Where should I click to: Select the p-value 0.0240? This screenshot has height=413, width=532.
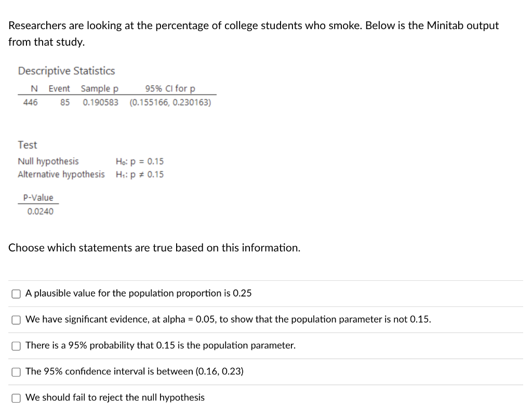(39, 211)
